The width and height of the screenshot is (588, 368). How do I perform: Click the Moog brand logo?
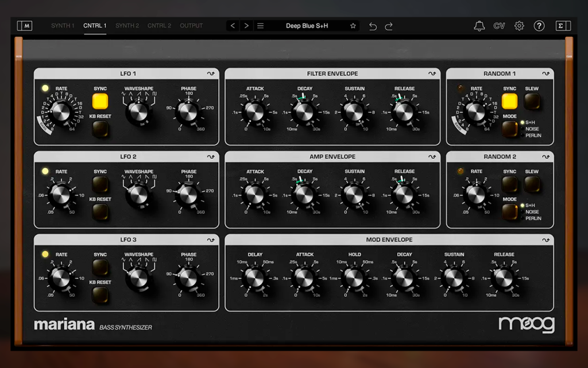click(527, 324)
